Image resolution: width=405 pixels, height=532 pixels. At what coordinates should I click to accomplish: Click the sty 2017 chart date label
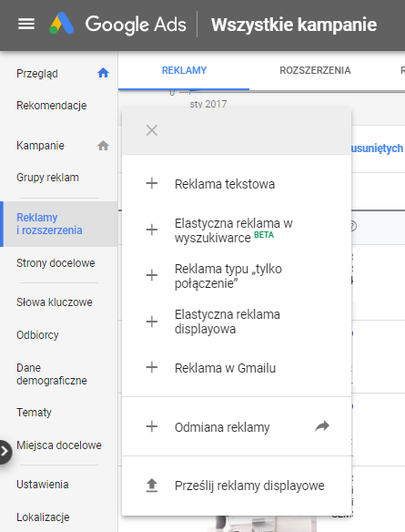click(x=208, y=104)
